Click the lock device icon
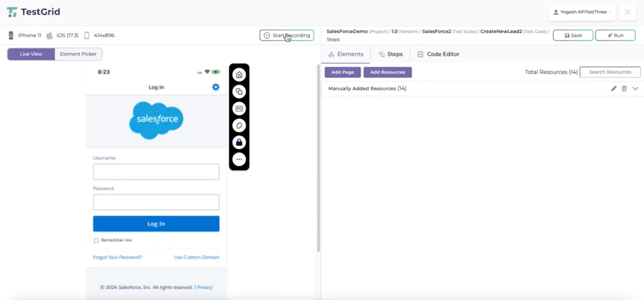 click(x=239, y=143)
